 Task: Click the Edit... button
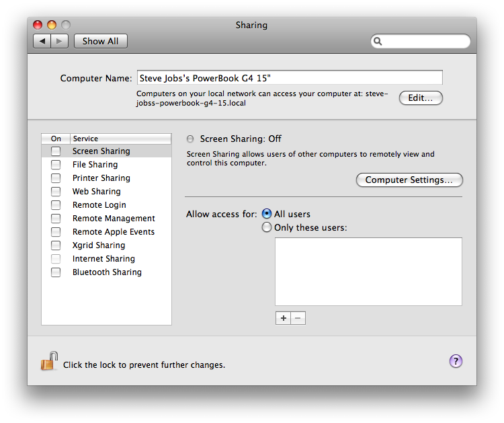click(x=421, y=98)
